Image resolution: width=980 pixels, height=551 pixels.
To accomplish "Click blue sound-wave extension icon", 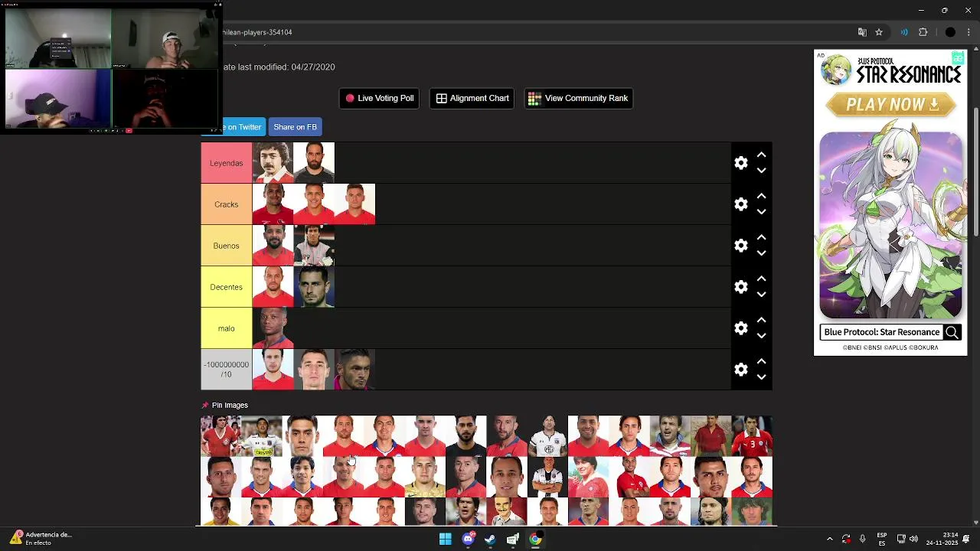I will [x=904, y=32].
